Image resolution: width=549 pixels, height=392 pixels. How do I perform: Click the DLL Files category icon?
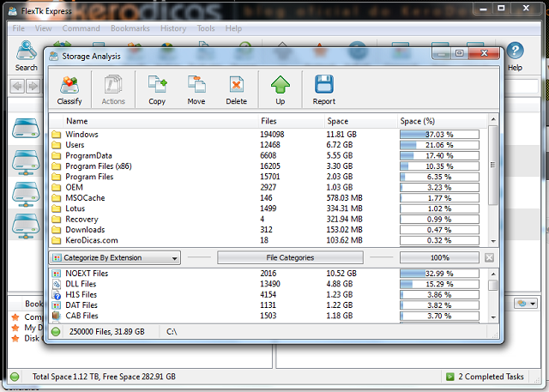tap(56, 284)
